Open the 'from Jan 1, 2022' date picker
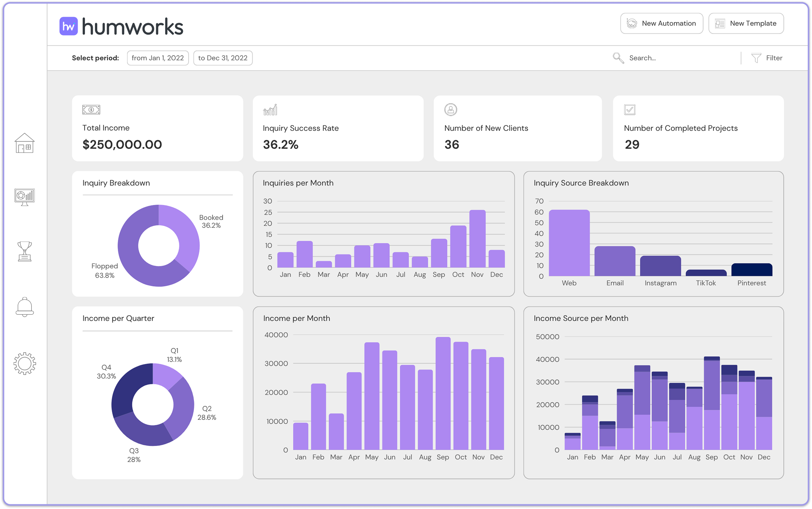812x509 pixels. (x=158, y=58)
